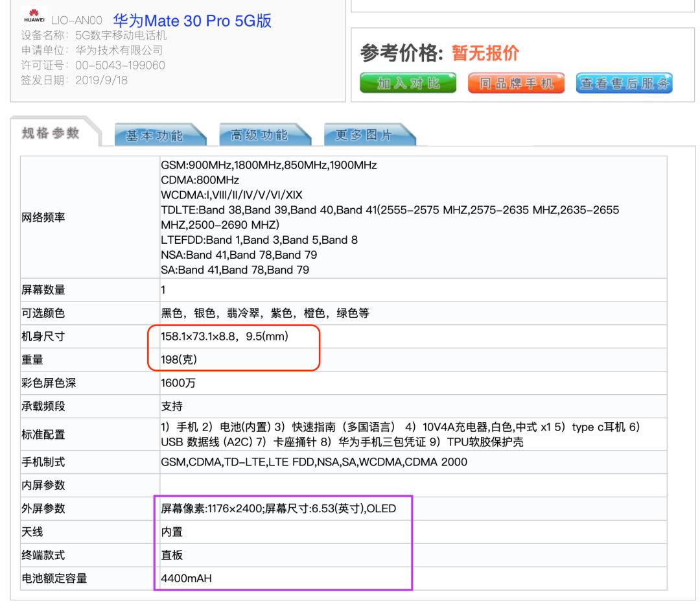
Task: Click the GSM,CDMA,TD-LTE network modes value
Action: tap(314, 462)
